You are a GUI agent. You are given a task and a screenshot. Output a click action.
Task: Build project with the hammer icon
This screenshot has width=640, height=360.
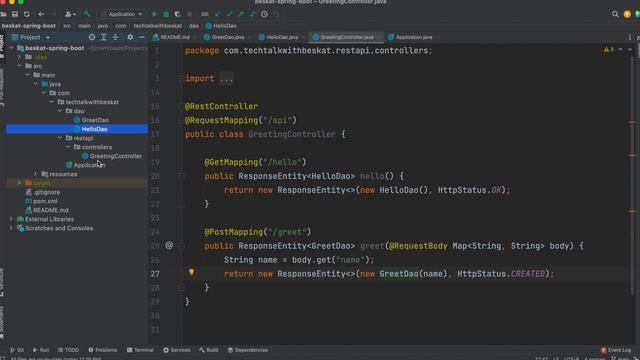coord(87,14)
